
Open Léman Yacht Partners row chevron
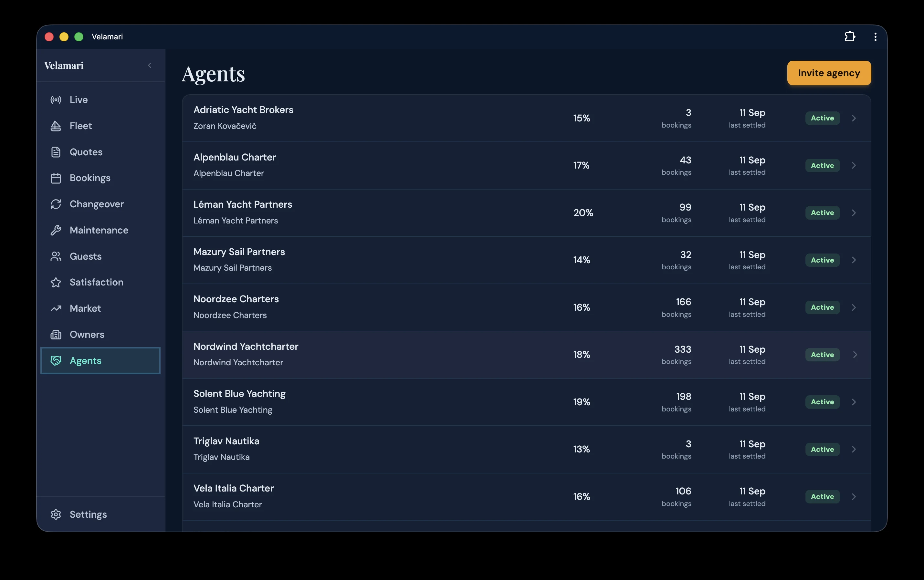click(x=854, y=212)
